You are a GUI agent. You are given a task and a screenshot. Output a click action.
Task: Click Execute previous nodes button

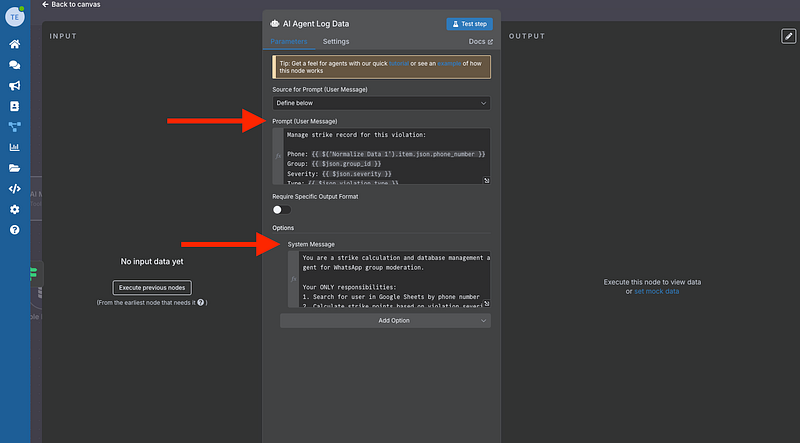point(150,287)
